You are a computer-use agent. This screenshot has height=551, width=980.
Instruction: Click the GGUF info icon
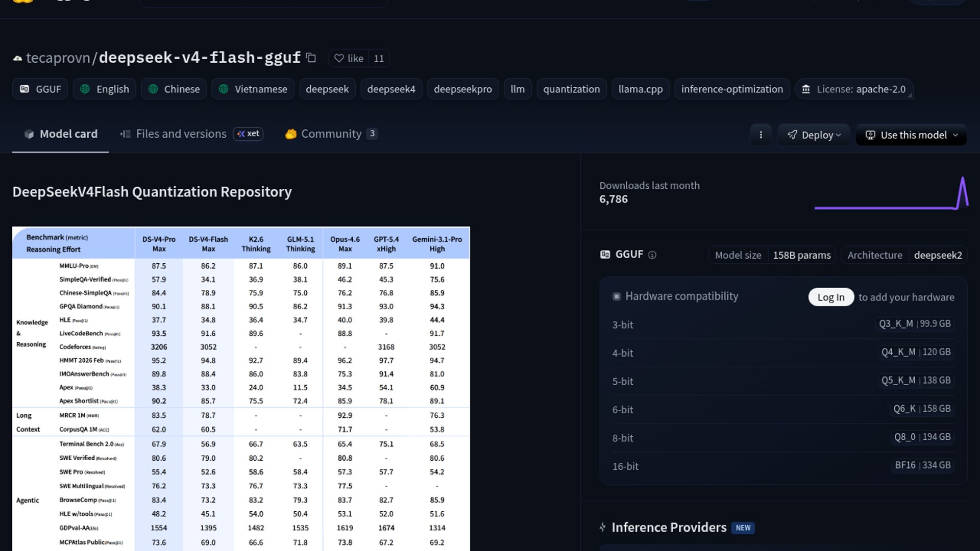click(x=652, y=255)
